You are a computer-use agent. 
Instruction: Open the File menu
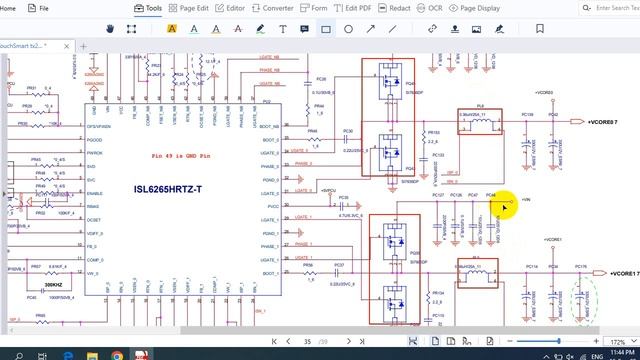coord(38,8)
